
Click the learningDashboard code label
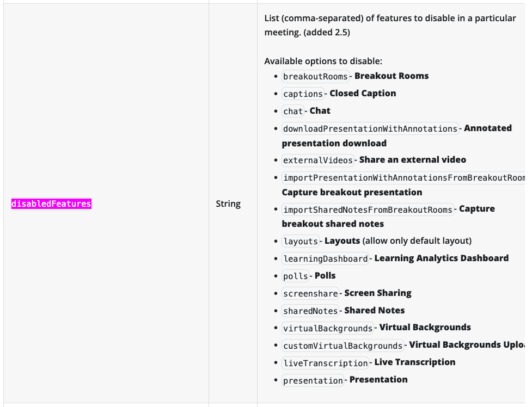coord(326,259)
